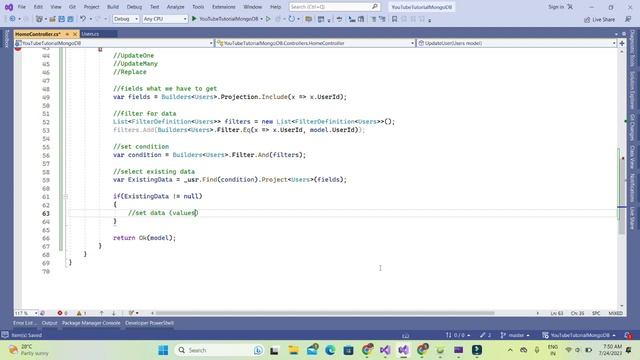
Task: Show hidden system tray icons chevron
Action: pos(510,350)
